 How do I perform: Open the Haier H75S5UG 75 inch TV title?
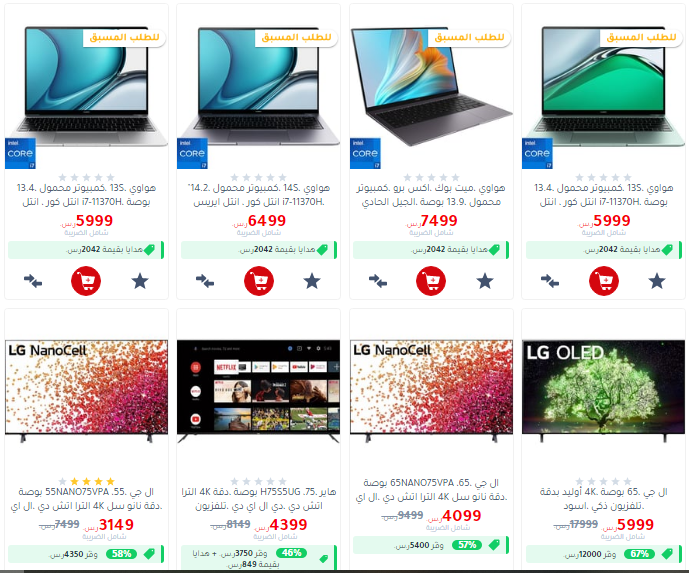pos(259,499)
